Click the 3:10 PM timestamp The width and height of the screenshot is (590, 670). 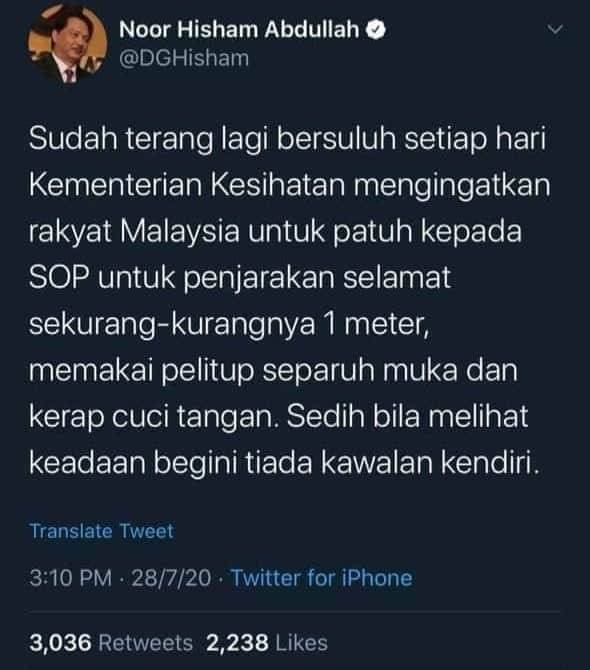point(70,578)
